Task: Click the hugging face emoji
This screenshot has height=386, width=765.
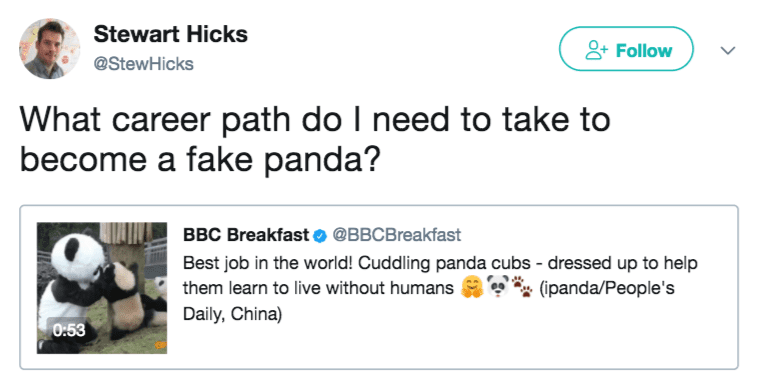Action: (x=471, y=287)
